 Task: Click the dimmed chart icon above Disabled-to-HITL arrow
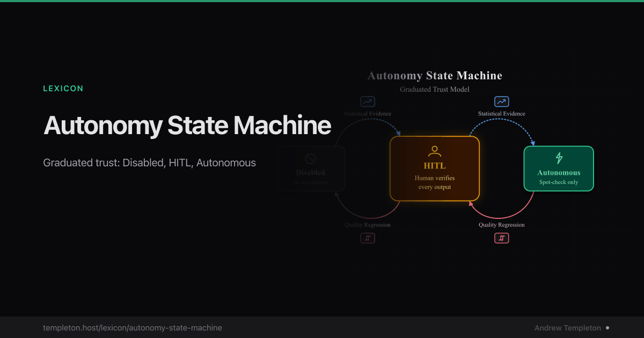pyautogui.click(x=368, y=101)
